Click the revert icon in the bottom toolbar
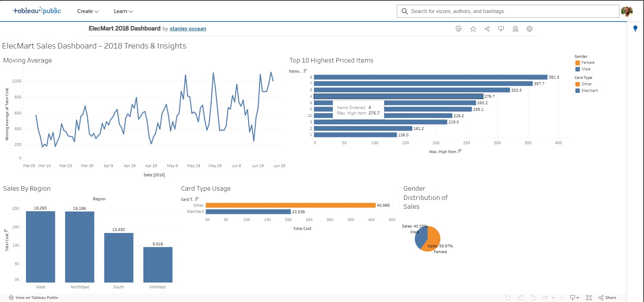The height and width of the screenshot is (302, 644). (x=533, y=298)
